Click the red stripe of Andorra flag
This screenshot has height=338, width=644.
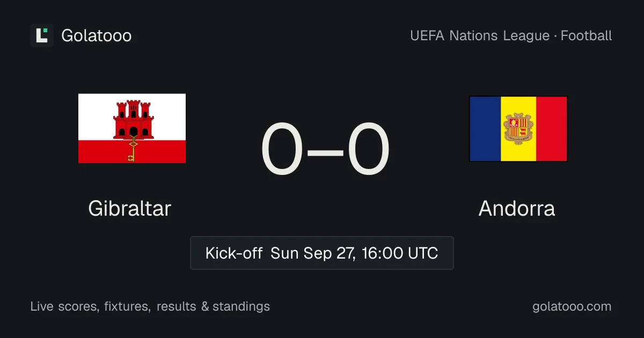point(551,129)
